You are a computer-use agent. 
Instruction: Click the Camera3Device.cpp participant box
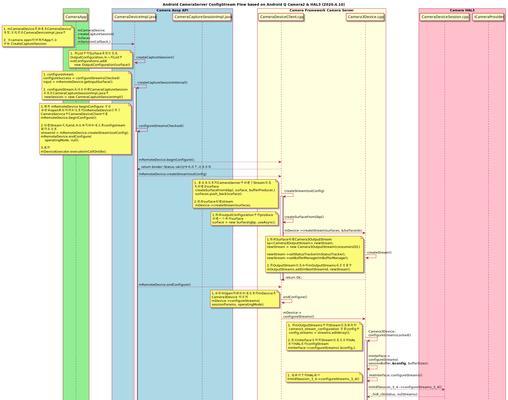[365, 17]
